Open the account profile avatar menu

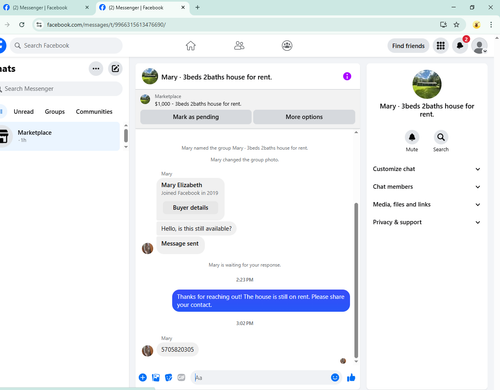pyautogui.click(x=479, y=46)
